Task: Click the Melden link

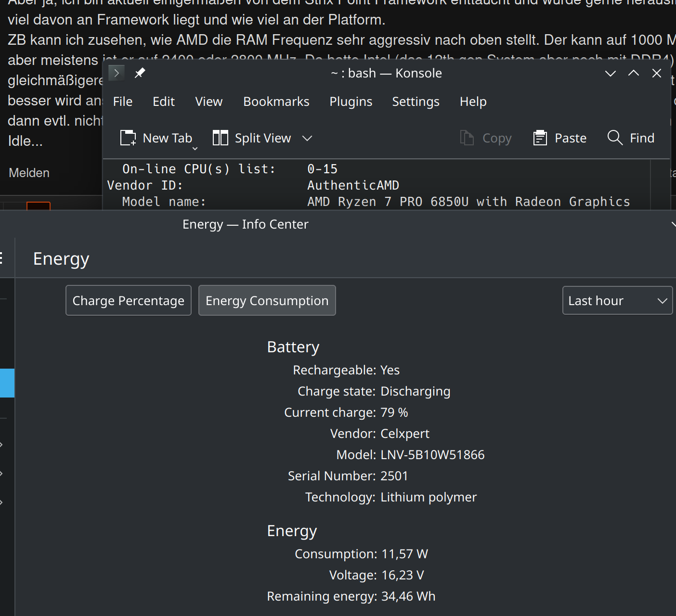Action: 29,172
